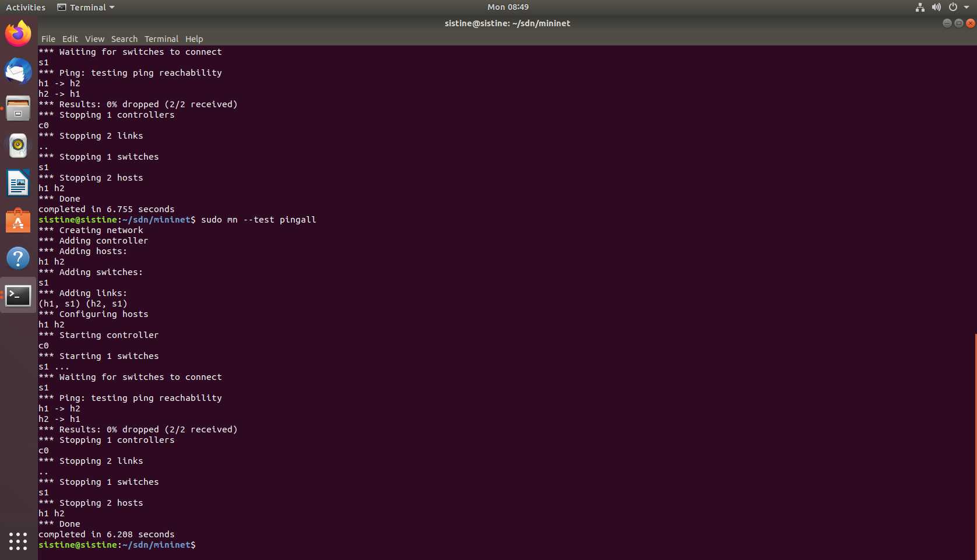Minimize the terminal window
This screenshot has height=560, width=977.
[947, 23]
